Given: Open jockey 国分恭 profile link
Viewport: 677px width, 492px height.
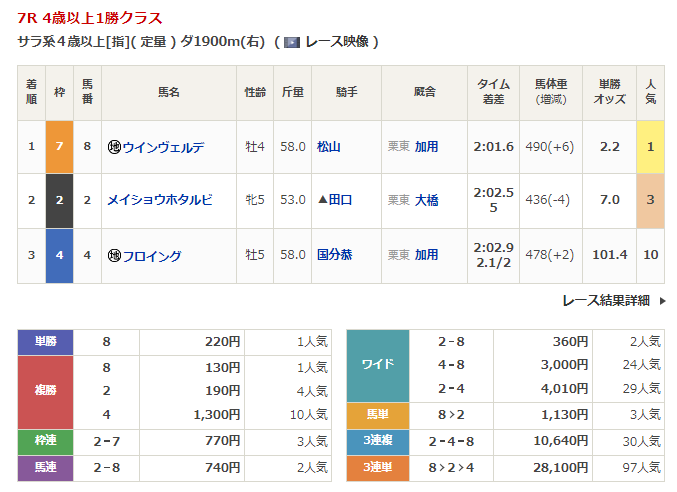Looking at the screenshot, I should pyautogui.click(x=335, y=255).
